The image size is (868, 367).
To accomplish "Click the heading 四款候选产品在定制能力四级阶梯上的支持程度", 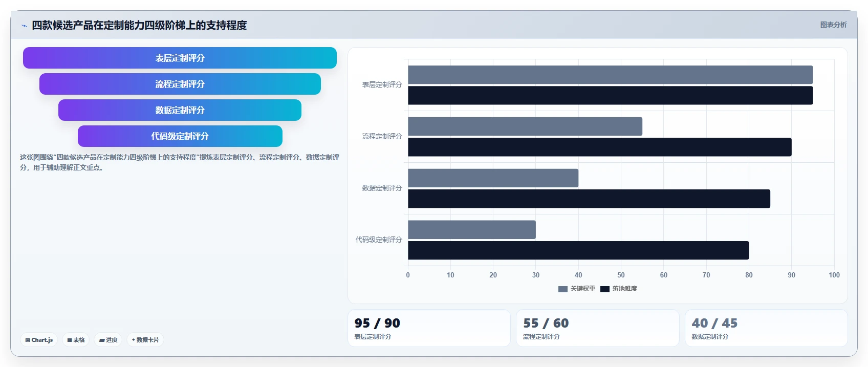I will (x=139, y=25).
